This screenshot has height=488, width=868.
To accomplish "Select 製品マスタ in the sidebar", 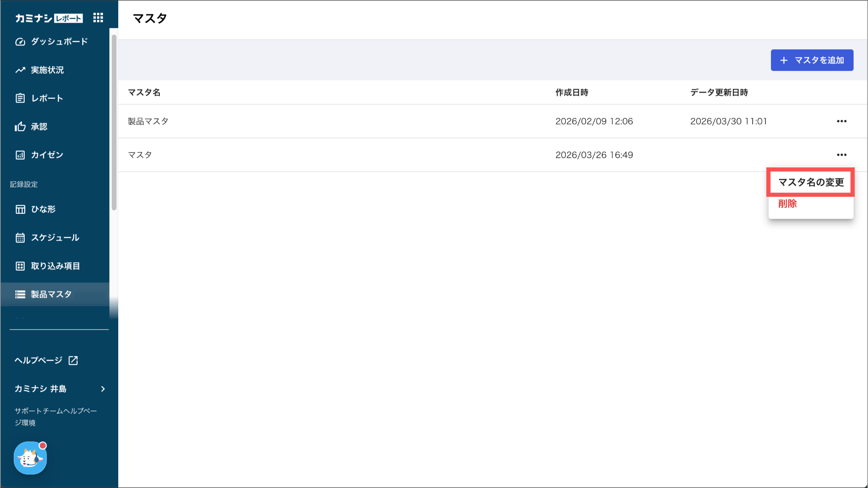I will coord(51,294).
